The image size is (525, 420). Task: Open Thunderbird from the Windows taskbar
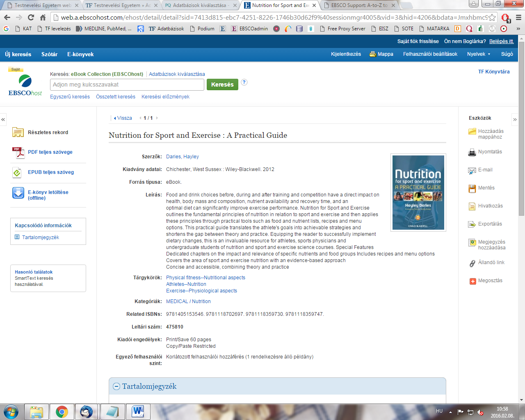(x=87, y=412)
